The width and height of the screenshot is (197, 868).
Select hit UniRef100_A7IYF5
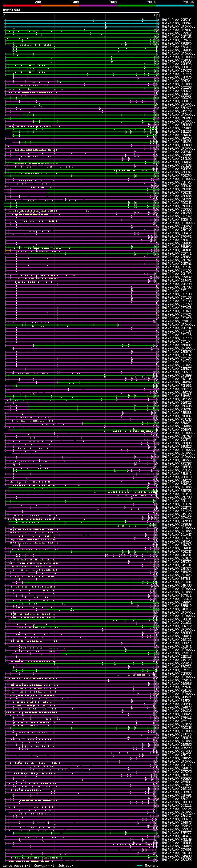point(177,74)
